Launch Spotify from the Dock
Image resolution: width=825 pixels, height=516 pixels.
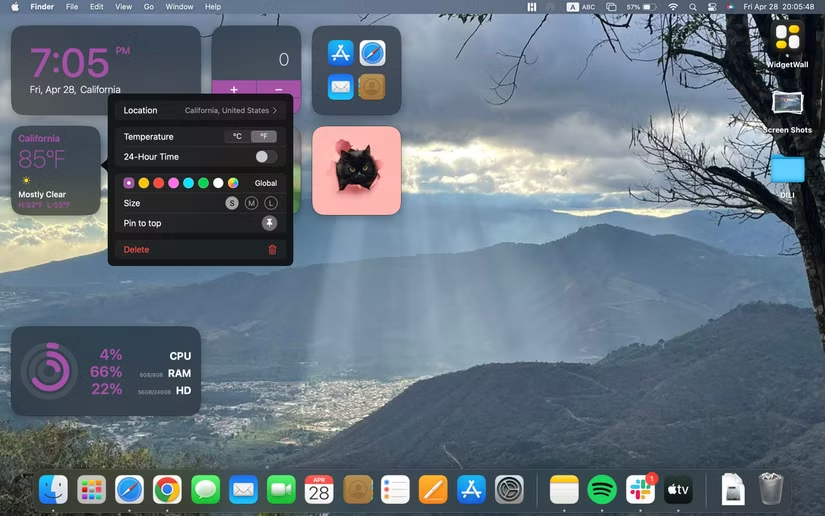[x=601, y=489]
